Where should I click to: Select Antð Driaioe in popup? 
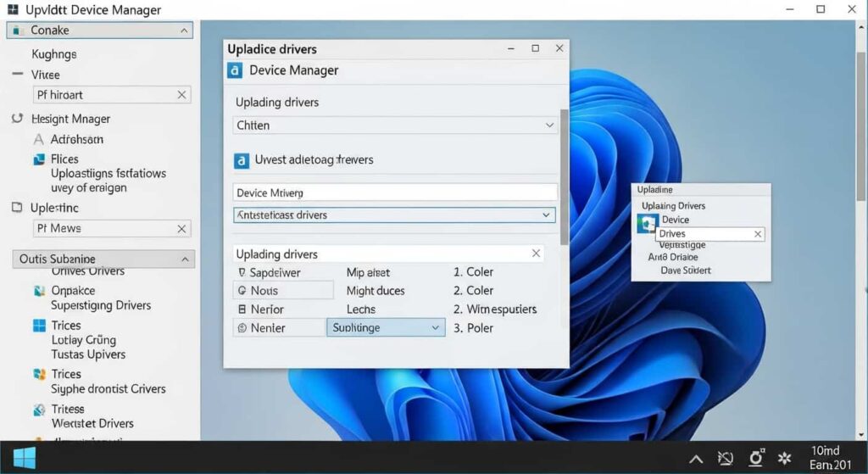coord(672,257)
